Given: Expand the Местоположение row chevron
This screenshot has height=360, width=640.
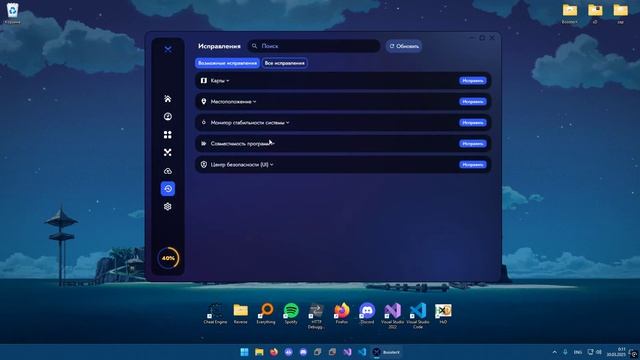Looking at the screenshot, I should 255,102.
